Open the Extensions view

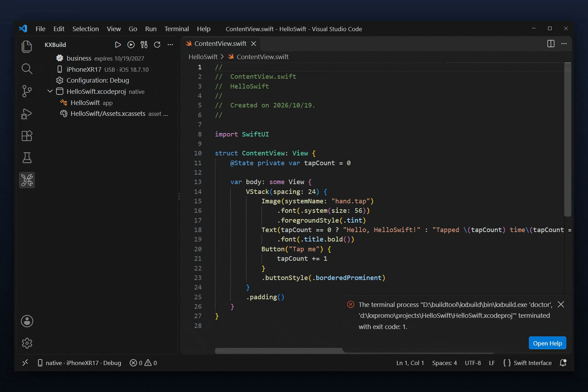click(27, 136)
